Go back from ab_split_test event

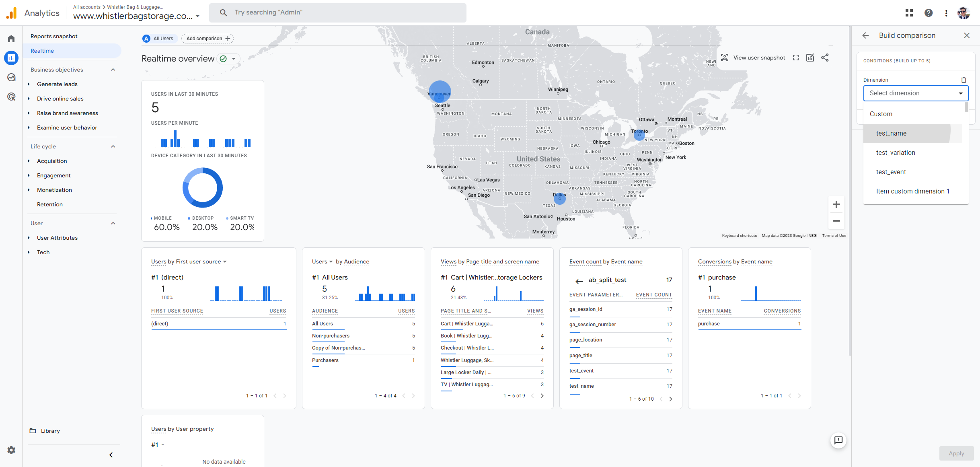pyautogui.click(x=579, y=281)
